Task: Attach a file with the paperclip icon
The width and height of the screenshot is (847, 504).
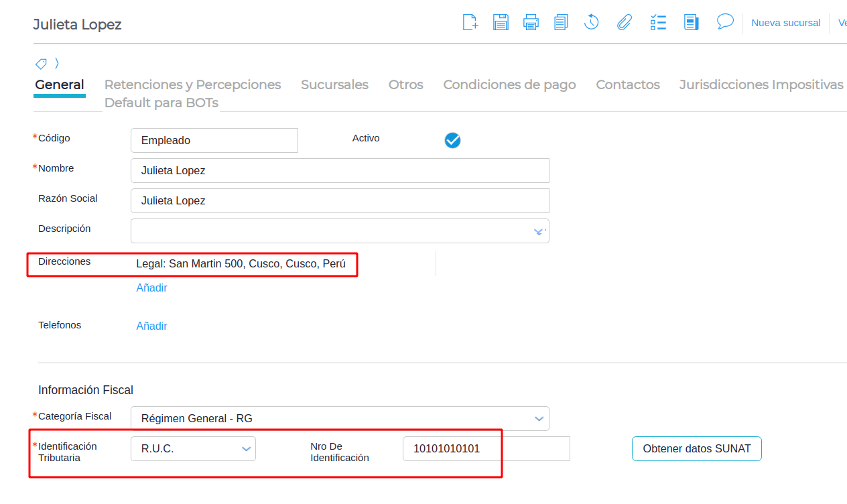Action: point(625,23)
